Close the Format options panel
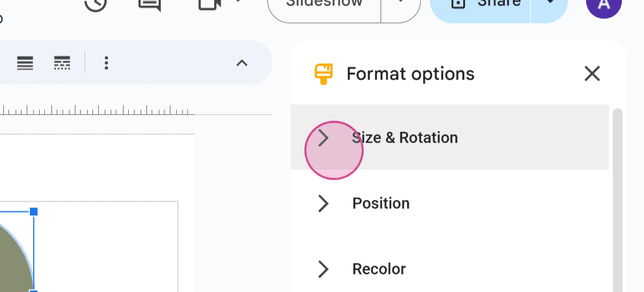Screen dimensions: 644x292 click(x=592, y=74)
